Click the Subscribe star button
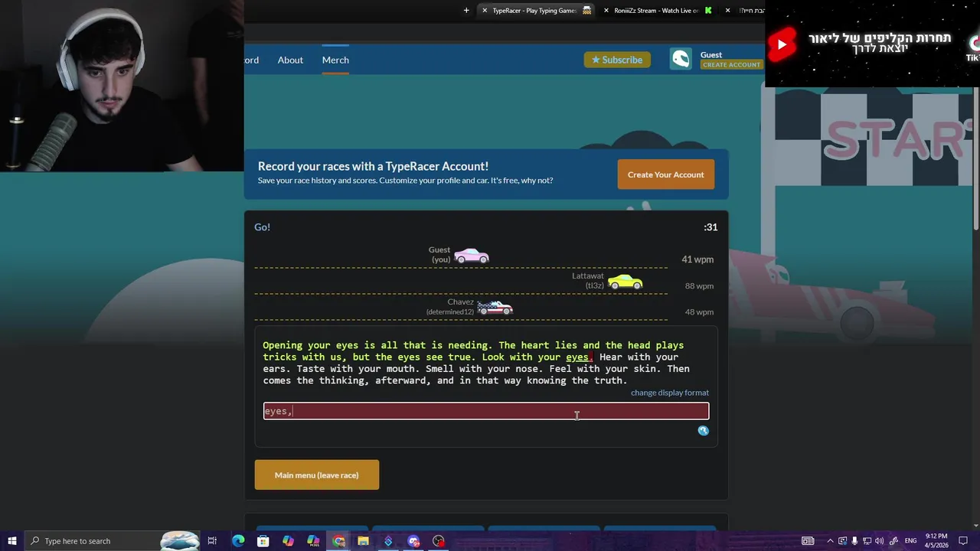The width and height of the screenshot is (980, 551). pyautogui.click(x=617, y=60)
